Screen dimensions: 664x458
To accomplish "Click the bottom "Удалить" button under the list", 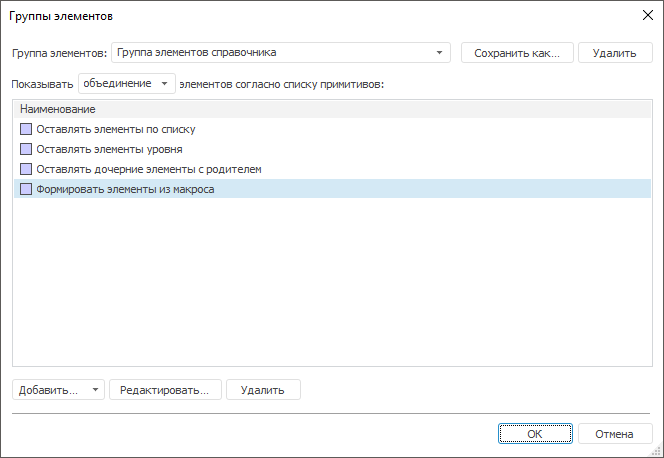I will click(x=263, y=390).
